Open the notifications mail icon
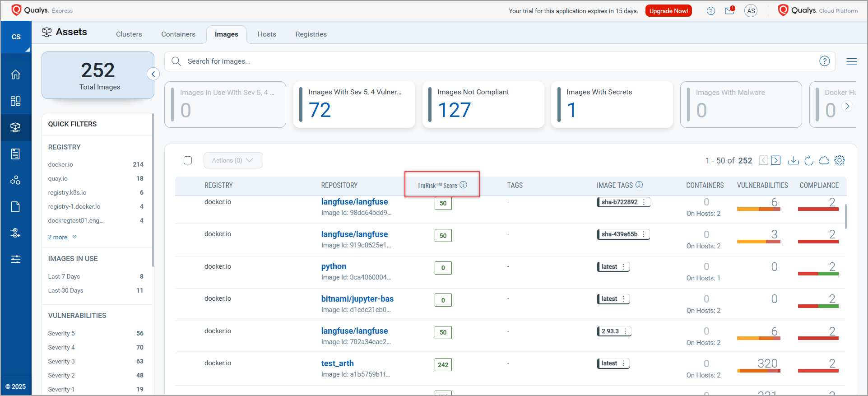Viewport: 868px width, 396px height. [x=729, y=11]
